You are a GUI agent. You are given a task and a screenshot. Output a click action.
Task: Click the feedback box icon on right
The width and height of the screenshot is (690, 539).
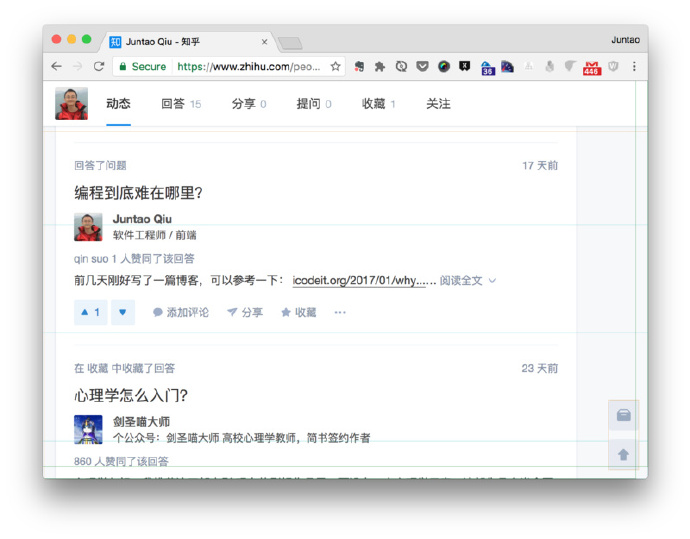coord(624,415)
